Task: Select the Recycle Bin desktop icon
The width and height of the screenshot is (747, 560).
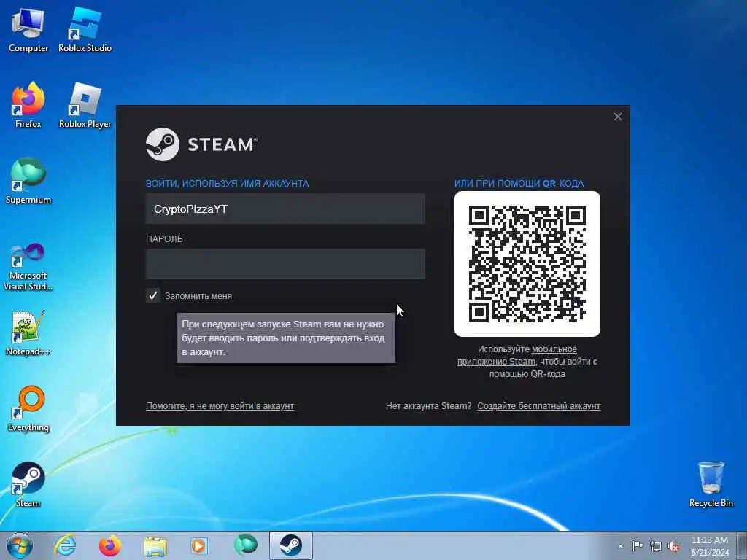Action: (x=711, y=485)
